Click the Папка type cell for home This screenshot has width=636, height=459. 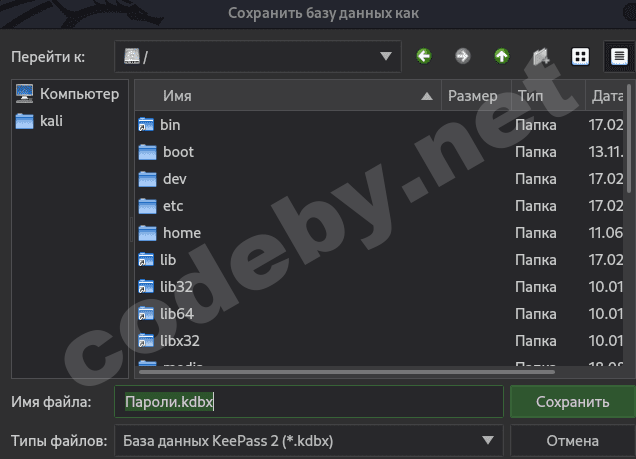535,233
